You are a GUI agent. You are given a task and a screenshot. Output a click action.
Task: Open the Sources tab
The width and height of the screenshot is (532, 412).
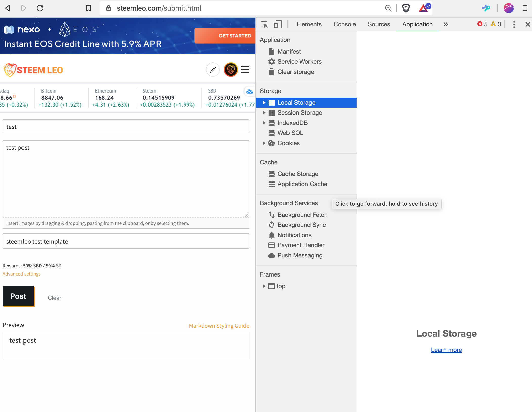click(379, 24)
